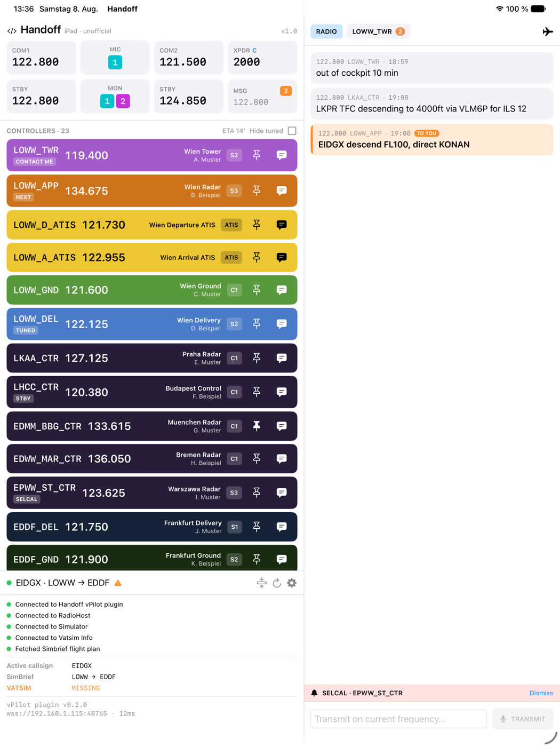Tune LOWW_APP frequency 134.675
The height and width of the screenshot is (747, 560).
[x=86, y=191]
